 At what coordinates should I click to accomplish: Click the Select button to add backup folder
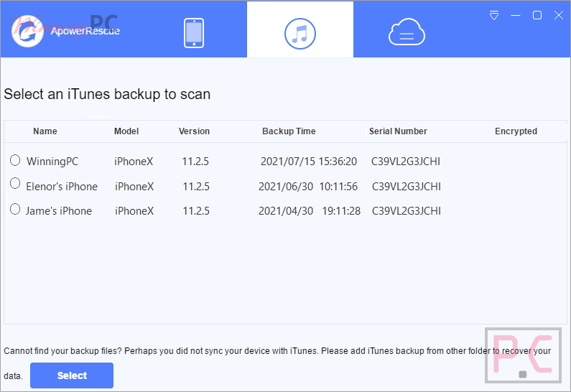coord(72,375)
